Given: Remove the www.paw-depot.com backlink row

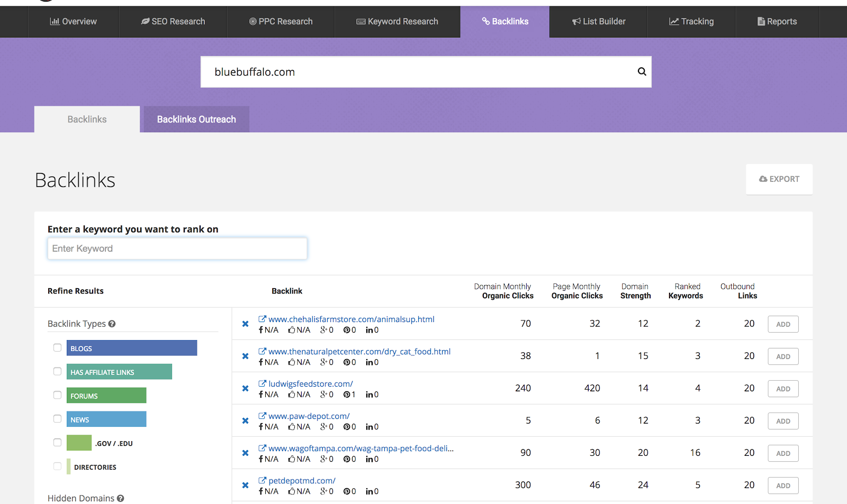Looking at the screenshot, I should click(245, 420).
